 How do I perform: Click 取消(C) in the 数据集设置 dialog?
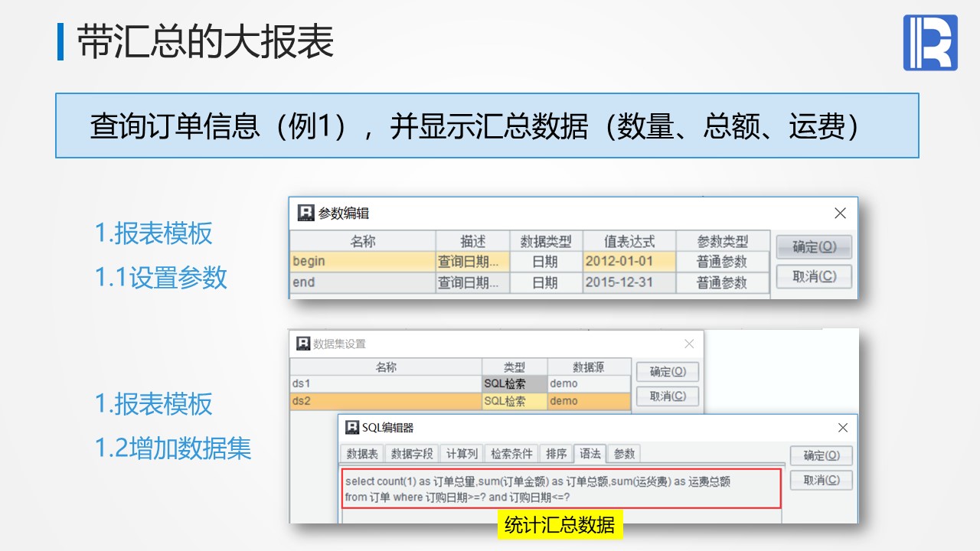[x=668, y=396]
